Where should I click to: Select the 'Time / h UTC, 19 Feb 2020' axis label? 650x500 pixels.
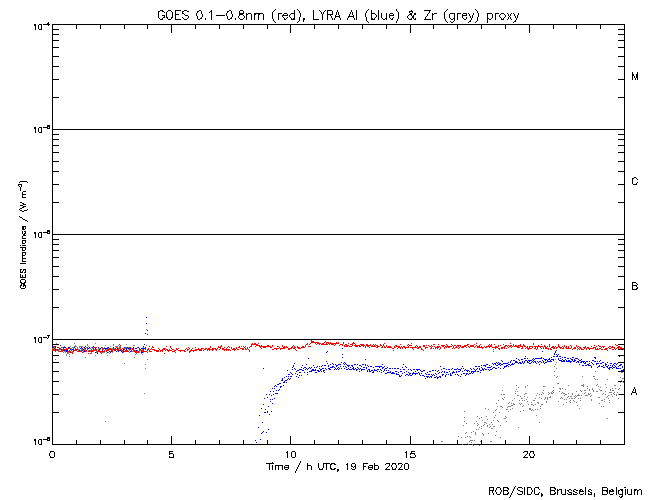pos(338,466)
